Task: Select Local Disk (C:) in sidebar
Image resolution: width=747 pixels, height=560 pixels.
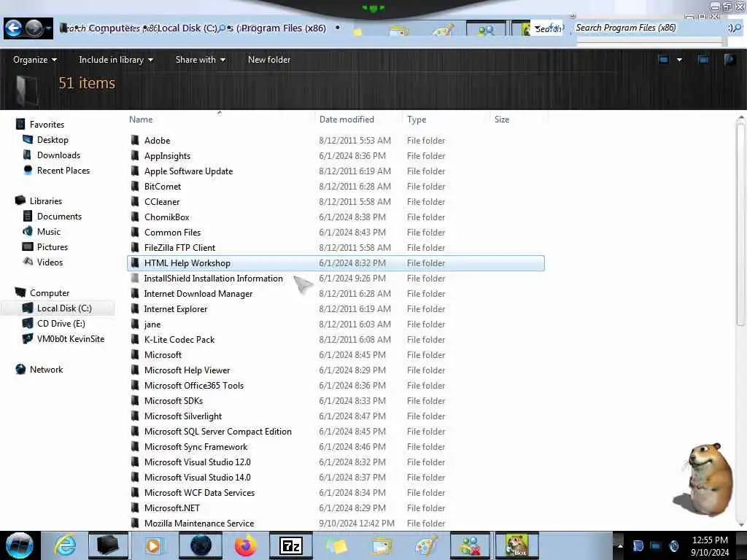Action: (x=64, y=308)
